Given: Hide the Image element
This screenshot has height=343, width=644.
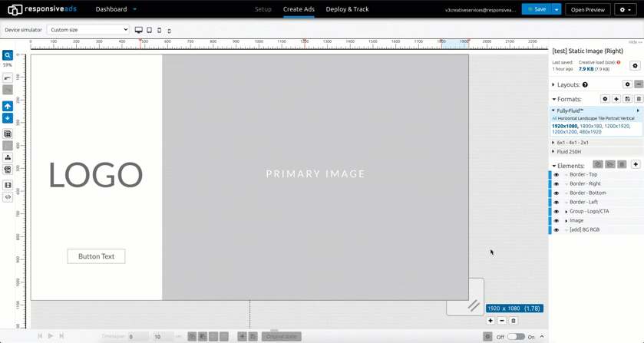Looking at the screenshot, I should (x=556, y=220).
